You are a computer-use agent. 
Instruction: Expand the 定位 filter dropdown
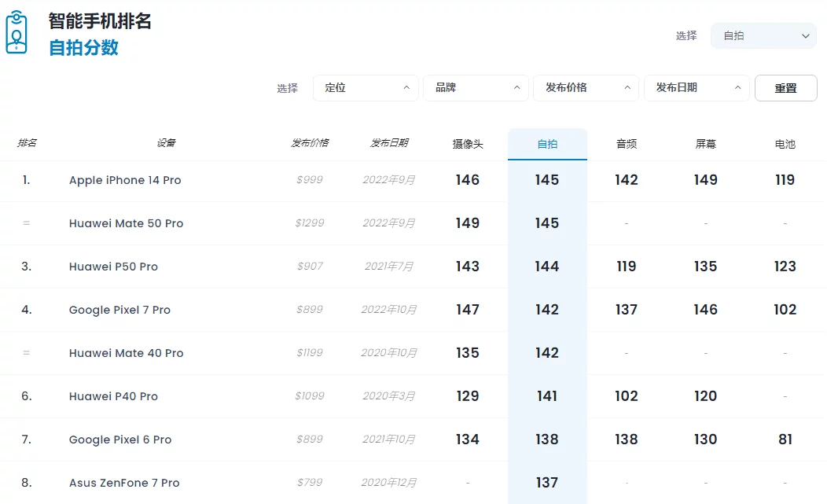click(x=366, y=87)
